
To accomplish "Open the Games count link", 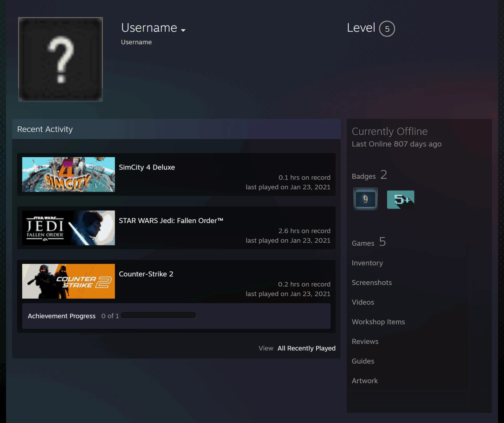I will (x=369, y=242).
